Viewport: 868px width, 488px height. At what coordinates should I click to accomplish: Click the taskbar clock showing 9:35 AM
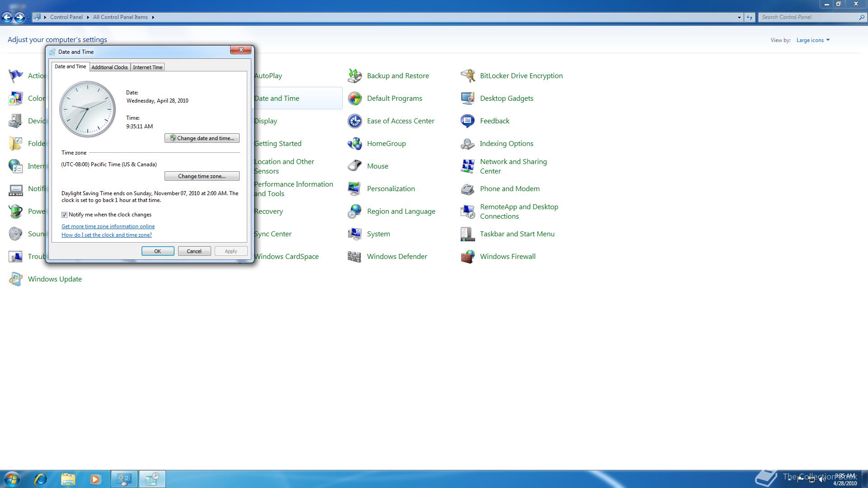tap(845, 479)
